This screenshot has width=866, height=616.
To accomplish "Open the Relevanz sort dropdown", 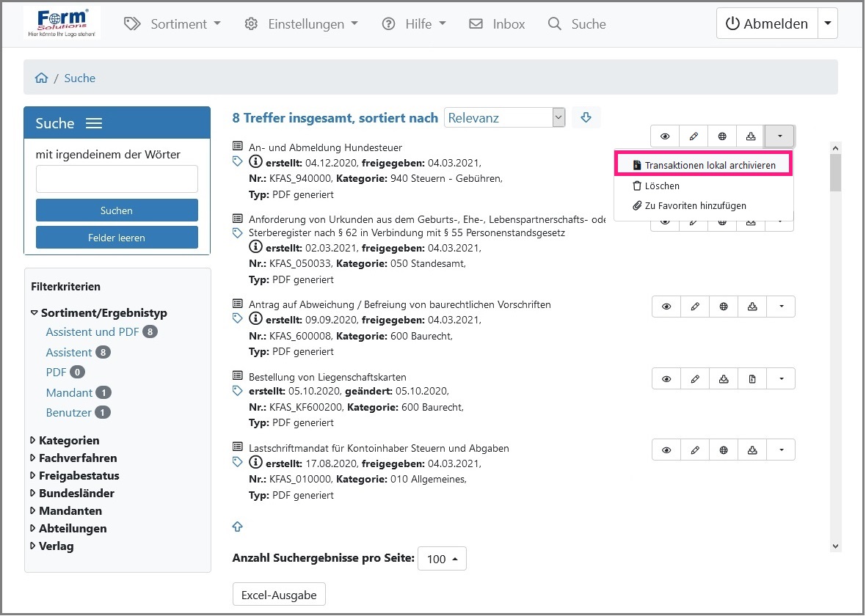I will 504,117.
